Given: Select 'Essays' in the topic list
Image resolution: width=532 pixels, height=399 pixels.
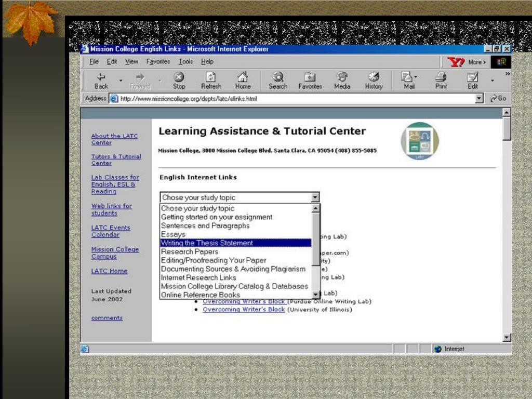Looking at the screenshot, I should click(235, 234).
